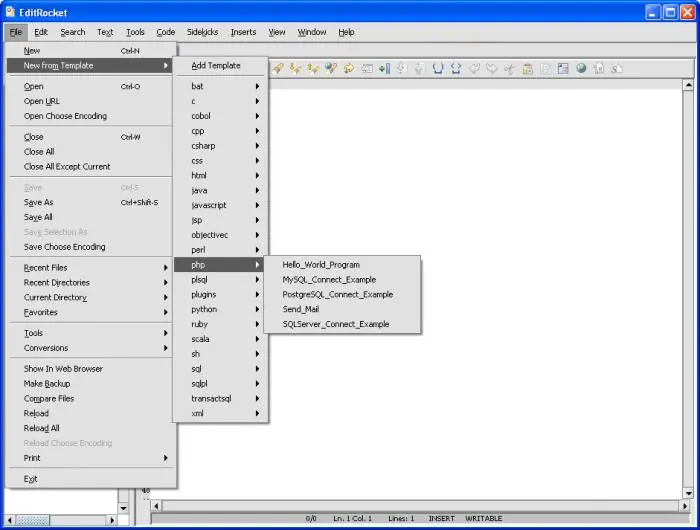Expand the Print submenu
This screenshot has width=700, height=530.
[x=91, y=458]
